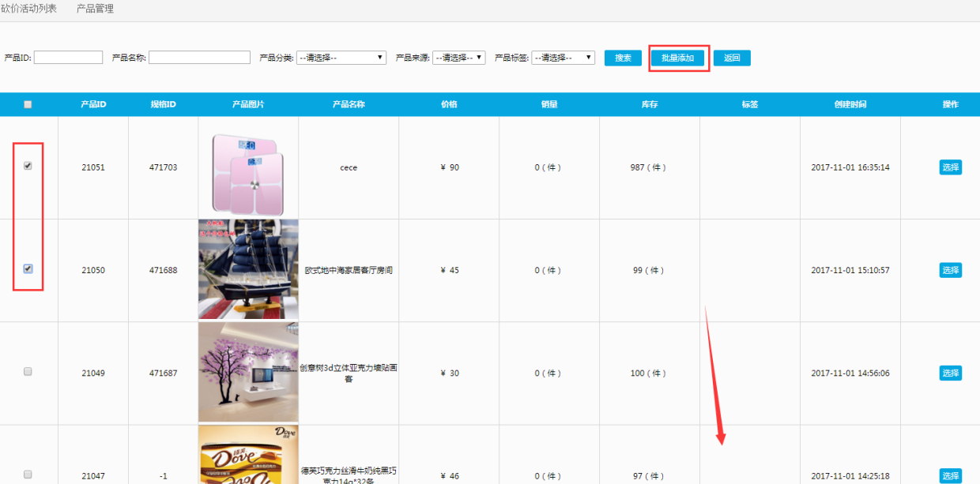
Task: Check the checkbox for product 21049
Action: click(x=28, y=371)
